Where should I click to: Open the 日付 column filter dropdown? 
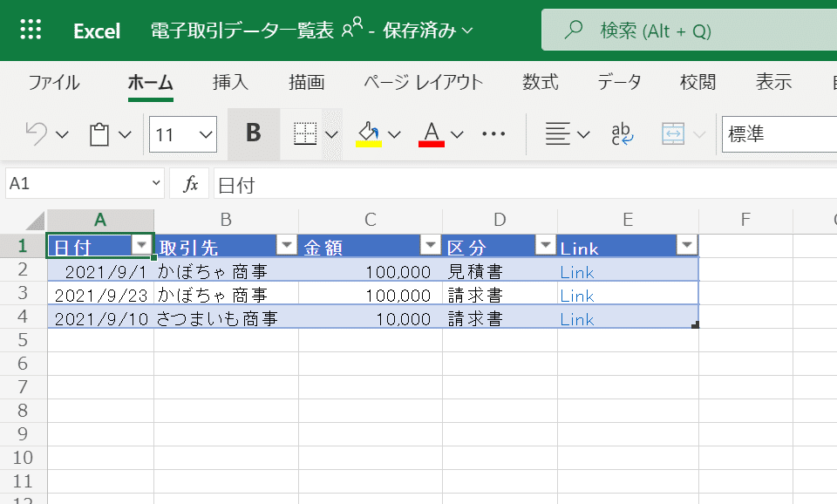point(141,245)
